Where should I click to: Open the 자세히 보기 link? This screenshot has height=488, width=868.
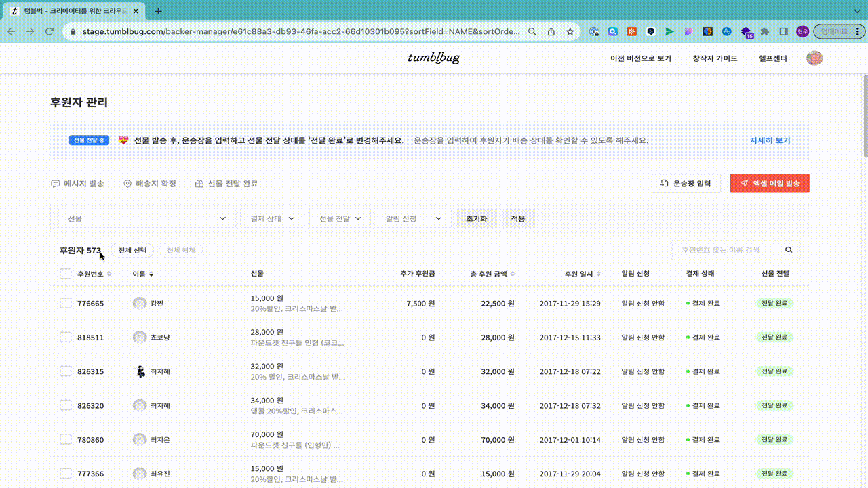pos(770,140)
